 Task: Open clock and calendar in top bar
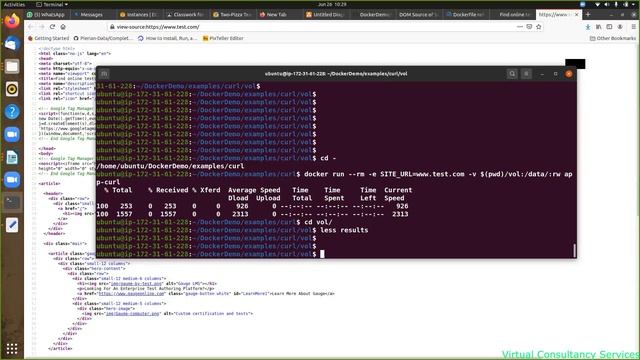click(332, 4)
